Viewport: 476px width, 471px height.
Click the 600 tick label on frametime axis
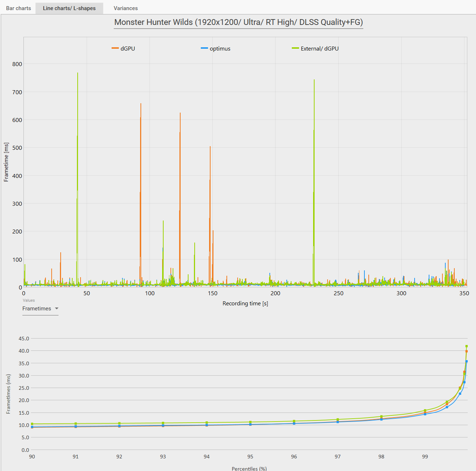click(17, 120)
